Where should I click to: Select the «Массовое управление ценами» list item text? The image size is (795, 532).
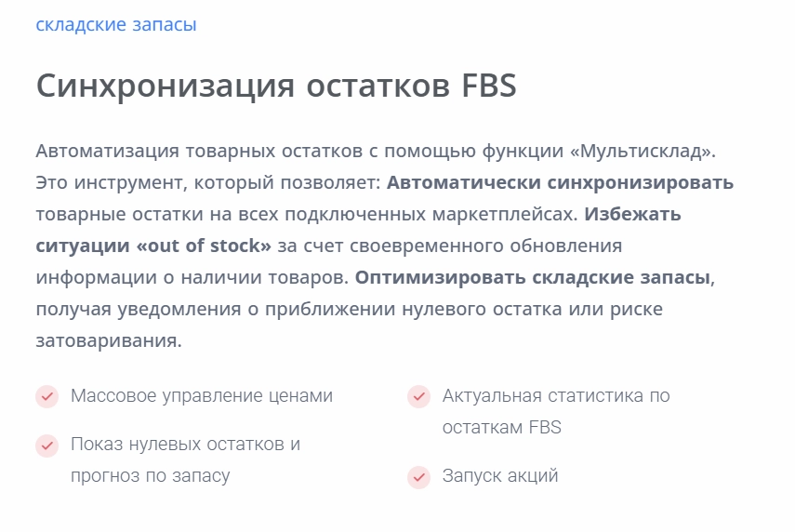[x=201, y=396]
